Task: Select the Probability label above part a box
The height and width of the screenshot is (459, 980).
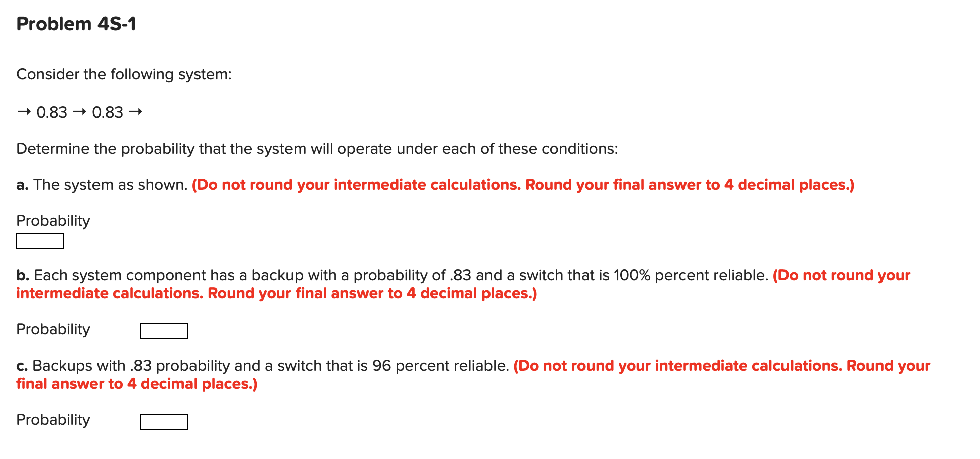Action: pos(52,220)
